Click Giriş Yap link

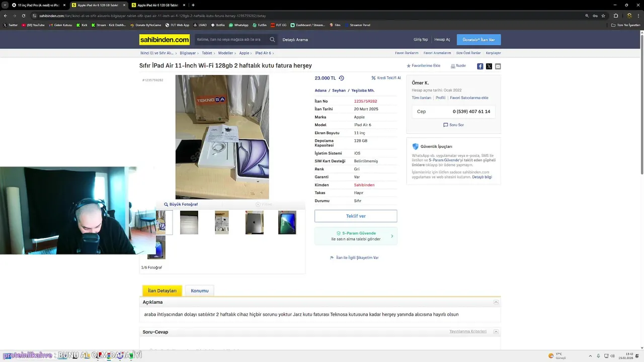point(421,40)
